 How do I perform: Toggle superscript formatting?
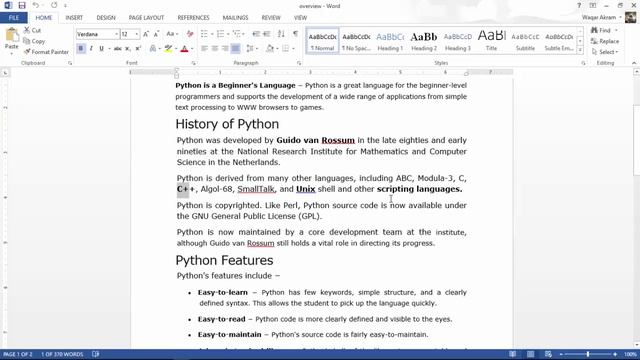click(138, 49)
